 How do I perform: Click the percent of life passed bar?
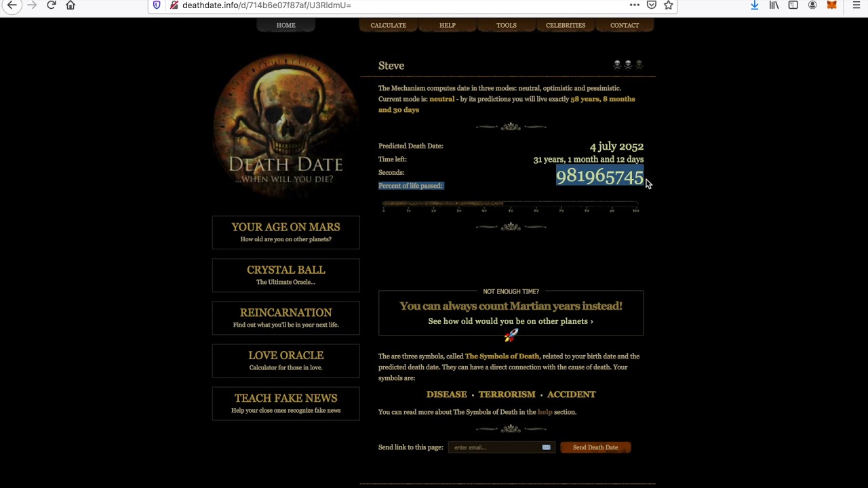click(511, 204)
